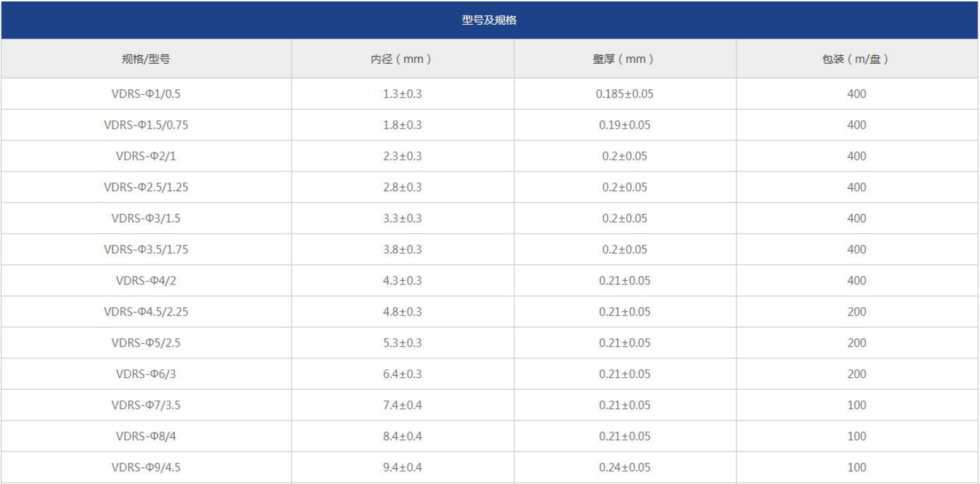This screenshot has height=484, width=980.
Task: Click the 型号及规格 table title bar
Action: (x=490, y=21)
